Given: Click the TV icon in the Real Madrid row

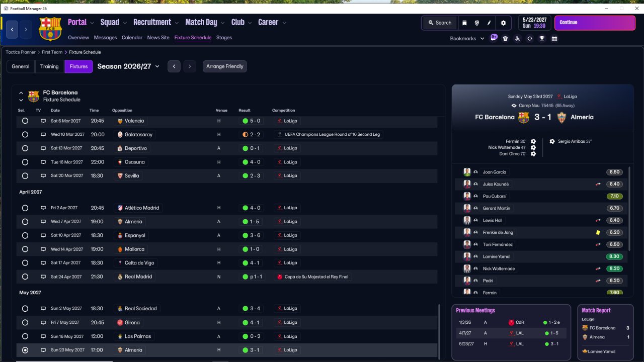Looking at the screenshot, I should [x=43, y=277].
